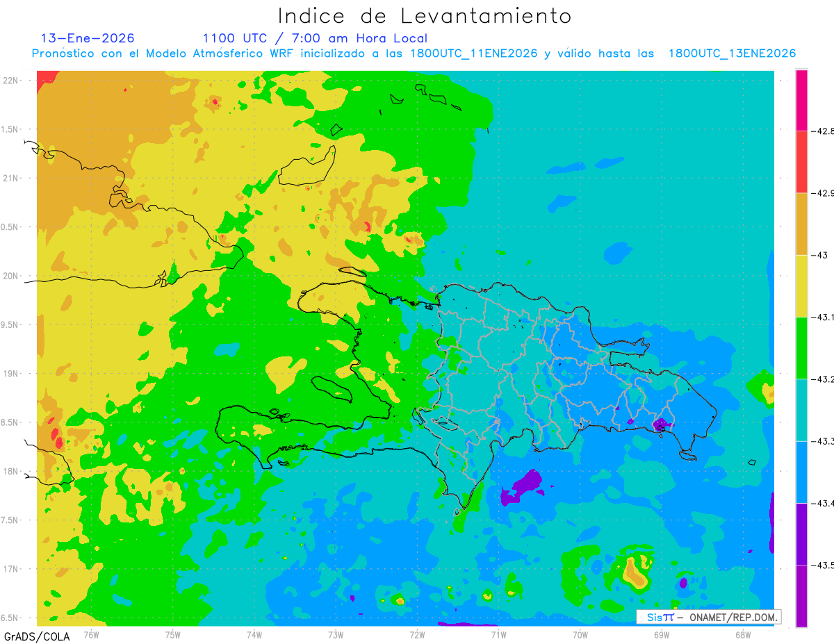The height and width of the screenshot is (644, 834).
Task: Click the magenta swatch atop the legend
Action: pyautogui.click(x=801, y=100)
